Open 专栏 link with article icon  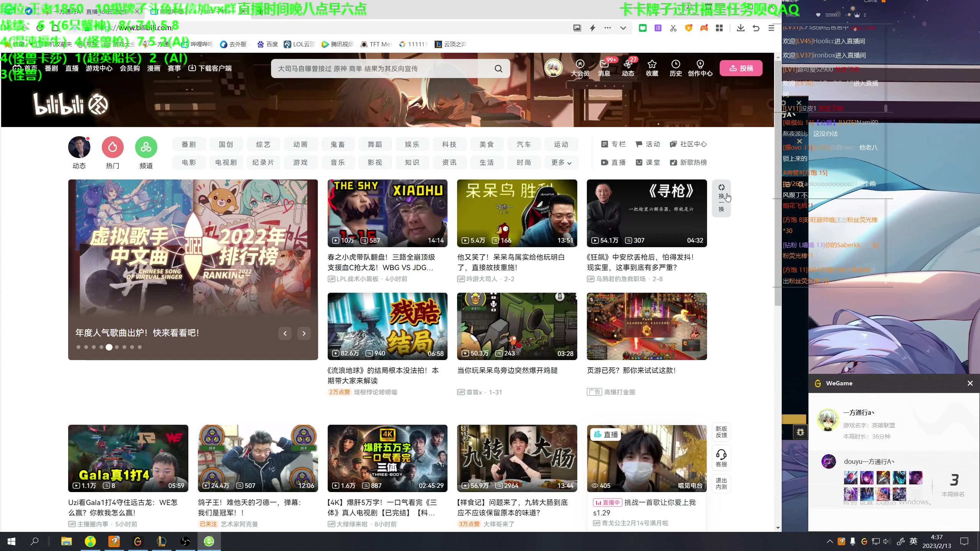pos(613,144)
